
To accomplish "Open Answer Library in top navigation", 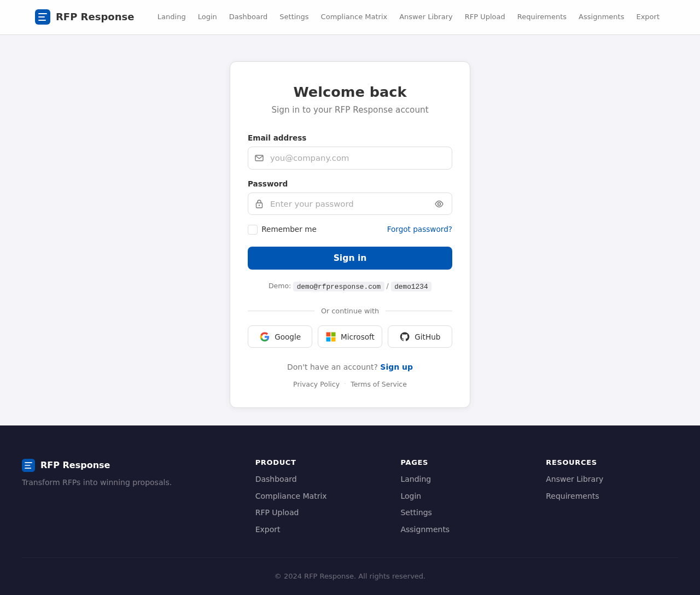I will click(426, 17).
